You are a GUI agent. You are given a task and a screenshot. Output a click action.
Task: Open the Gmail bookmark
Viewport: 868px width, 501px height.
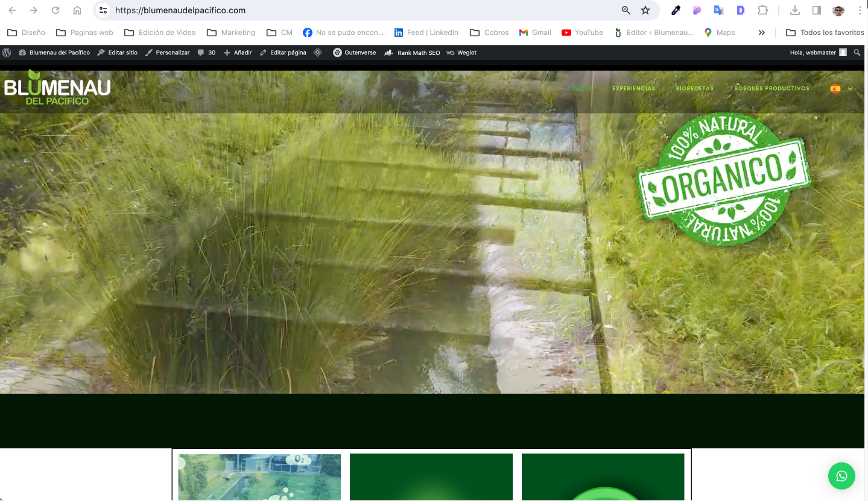pyautogui.click(x=535, y=33)
